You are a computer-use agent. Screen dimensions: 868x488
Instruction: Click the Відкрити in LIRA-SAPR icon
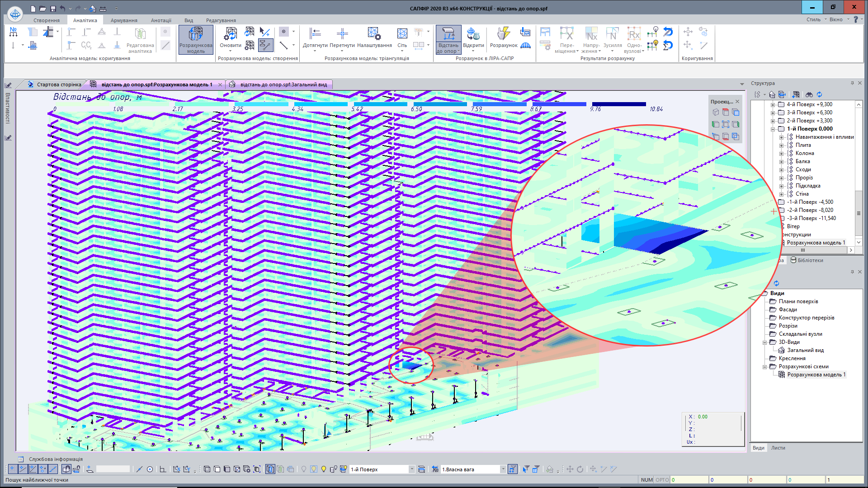pyautogui.click(x=473, y=34)
